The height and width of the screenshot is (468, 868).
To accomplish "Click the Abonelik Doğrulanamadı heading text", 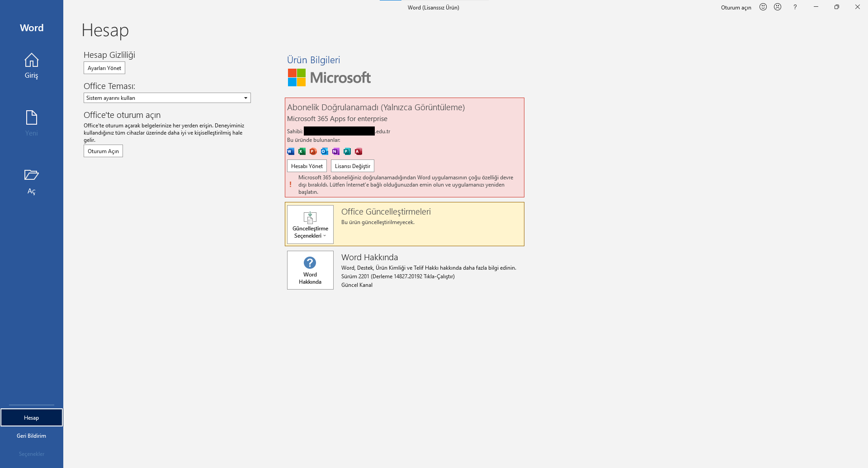I will tap(376, 108).
